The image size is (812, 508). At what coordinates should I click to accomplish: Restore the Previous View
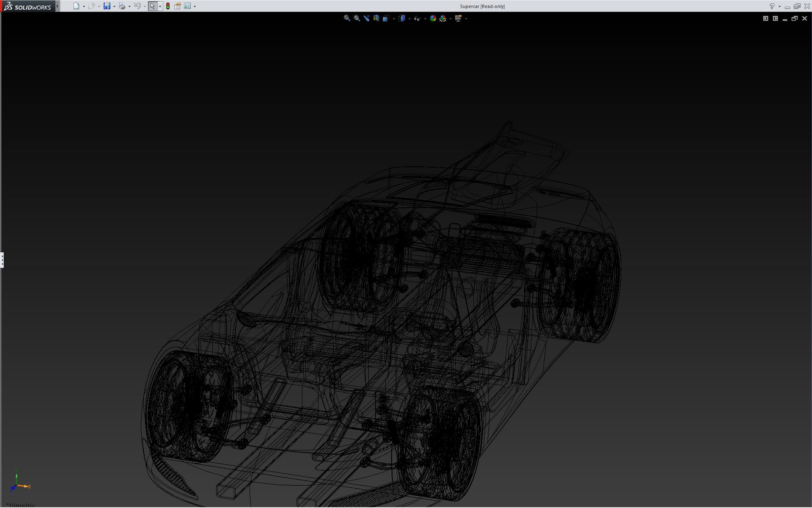tap(366, 18)
